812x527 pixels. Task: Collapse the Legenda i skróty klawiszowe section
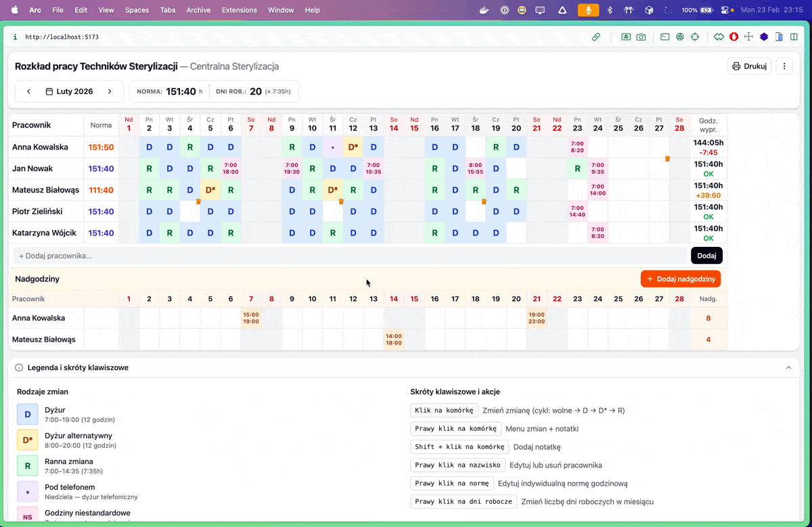click(x=788, y=367)
